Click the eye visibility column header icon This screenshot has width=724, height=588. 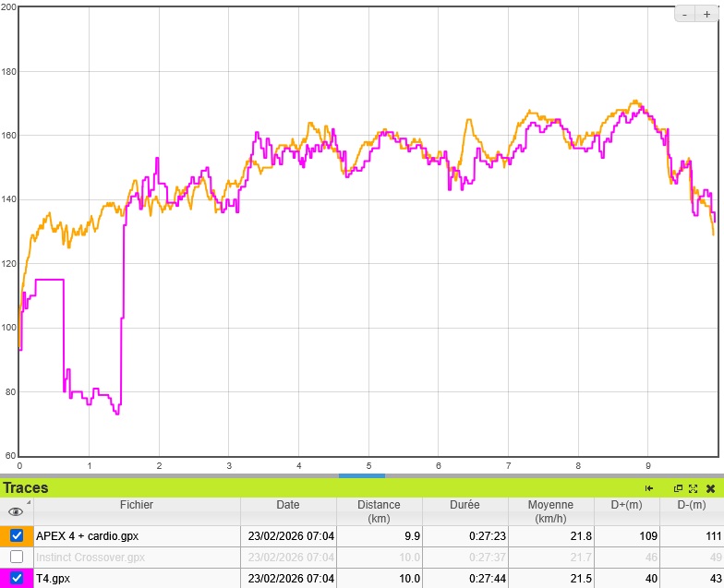16,511
